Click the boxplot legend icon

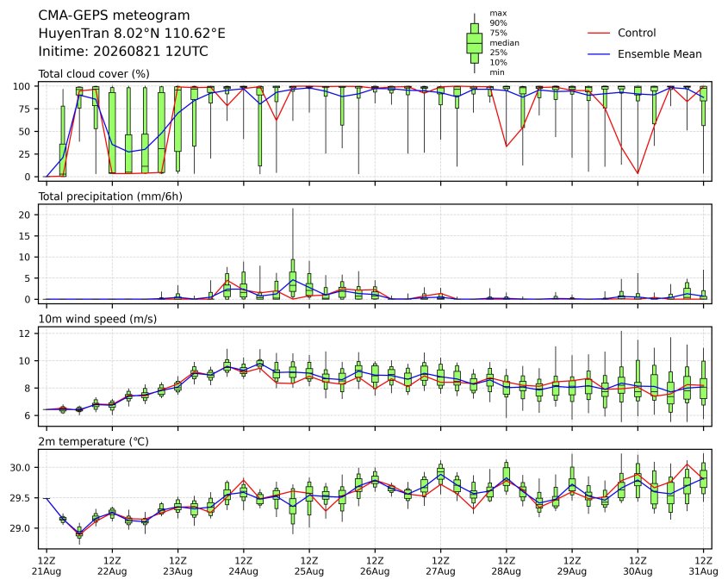point(474,43)
